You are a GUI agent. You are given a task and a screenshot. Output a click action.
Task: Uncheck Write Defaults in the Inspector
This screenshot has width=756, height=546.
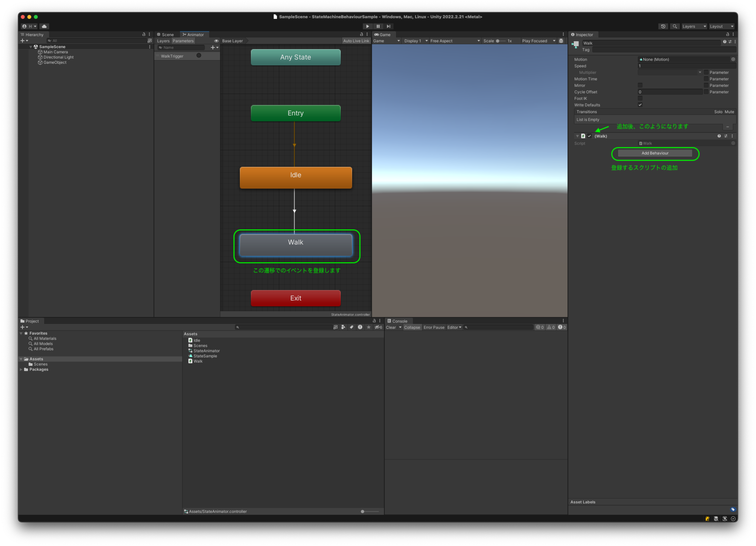(640, 105)
